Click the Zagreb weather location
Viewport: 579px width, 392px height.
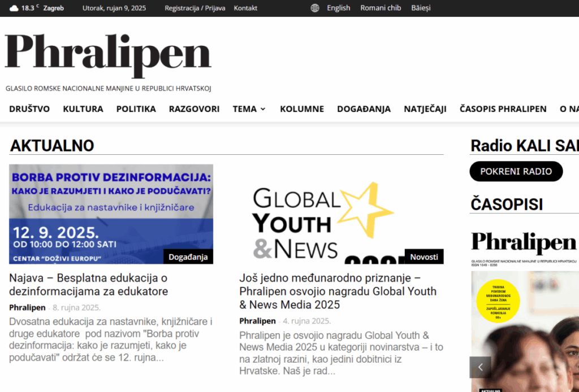point(54,8)
